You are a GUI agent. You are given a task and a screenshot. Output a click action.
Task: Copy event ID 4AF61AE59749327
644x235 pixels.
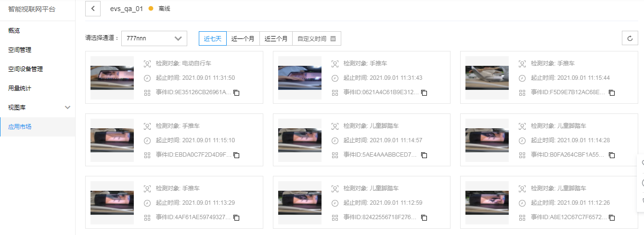point(236,218)
